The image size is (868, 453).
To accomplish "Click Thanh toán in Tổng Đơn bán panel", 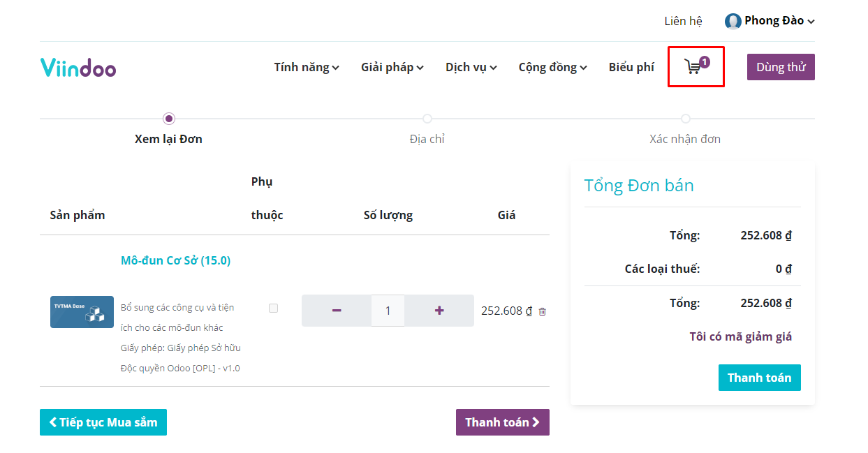I will coord(760,378).
